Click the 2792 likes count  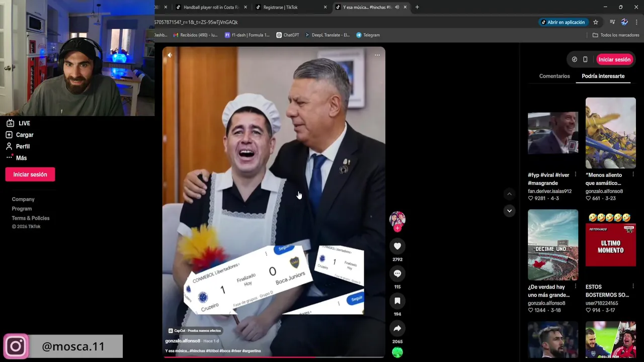click(x=397, y=259)
